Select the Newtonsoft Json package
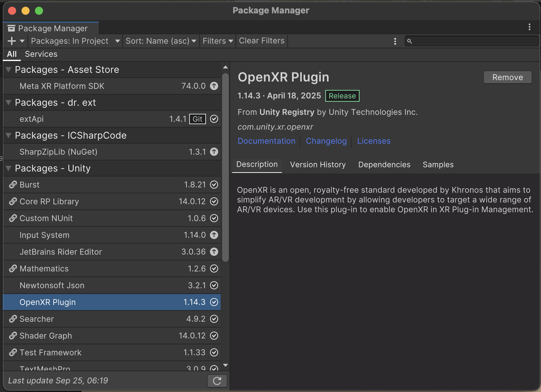541x392 pixels. click(x=112, y=286)
